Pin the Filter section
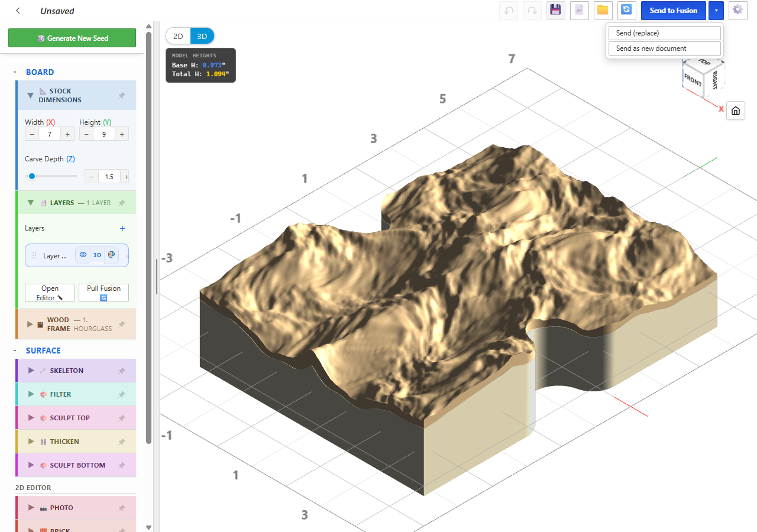 pyautogui.click(x=122, y=394)
